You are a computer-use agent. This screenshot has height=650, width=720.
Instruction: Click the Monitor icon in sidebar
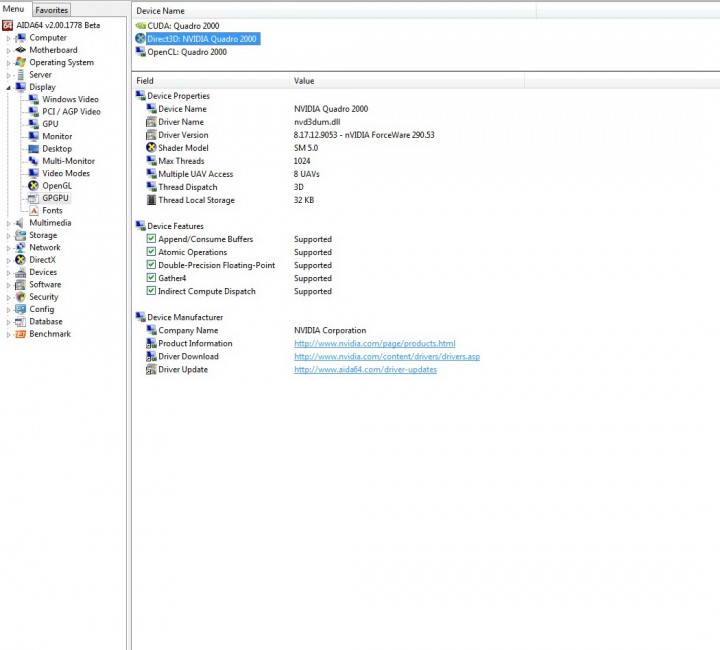[x=34, y=136]
